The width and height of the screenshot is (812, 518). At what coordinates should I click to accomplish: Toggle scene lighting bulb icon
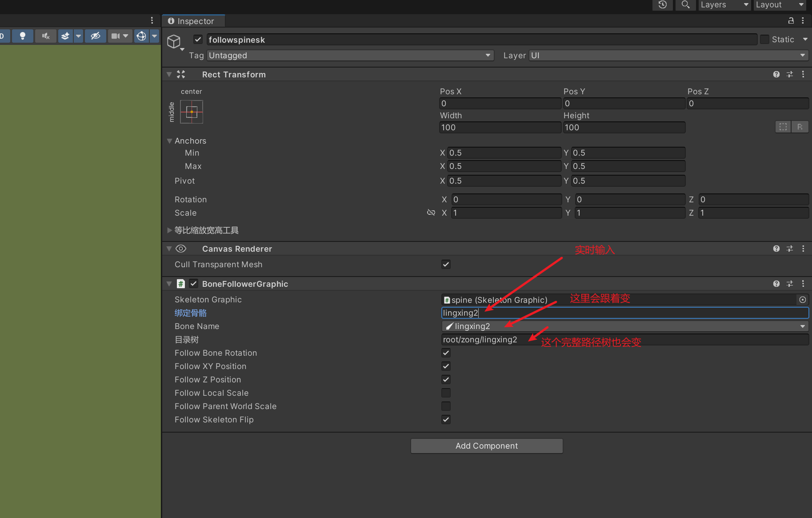[23, 36]
